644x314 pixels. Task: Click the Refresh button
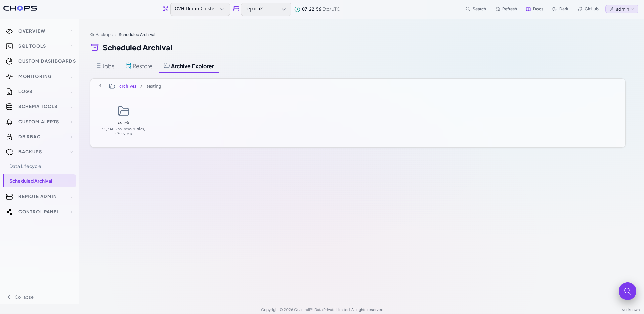(x=506, y=9)
